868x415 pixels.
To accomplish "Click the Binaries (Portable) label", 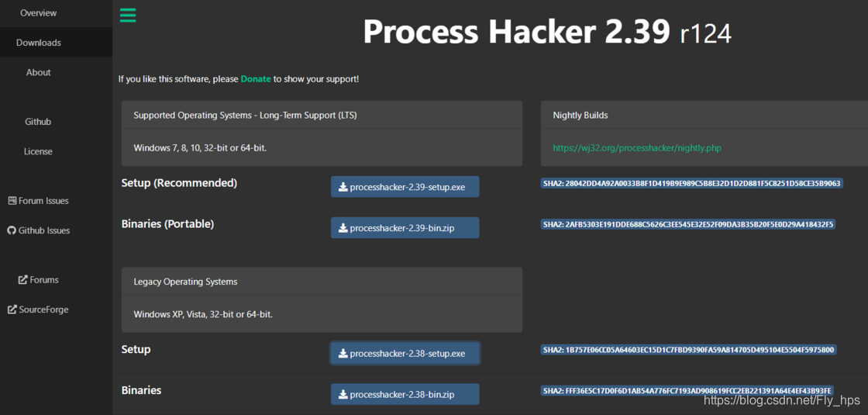I will pyautogui.click(x=167, y=224).
